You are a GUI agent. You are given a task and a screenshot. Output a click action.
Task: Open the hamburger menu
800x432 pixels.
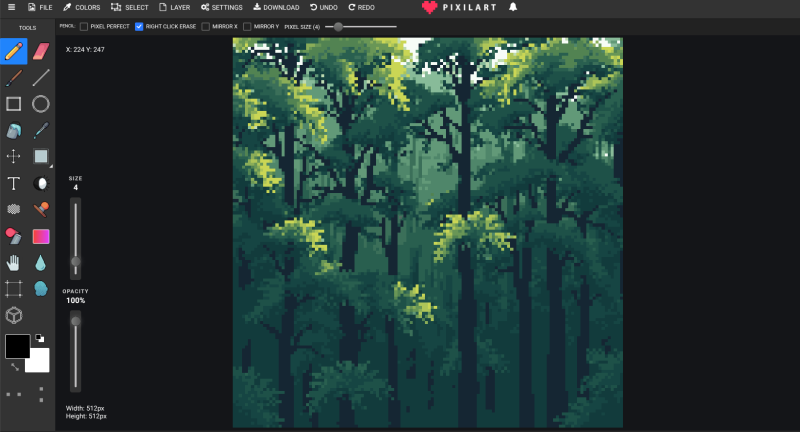coord(9,7)
